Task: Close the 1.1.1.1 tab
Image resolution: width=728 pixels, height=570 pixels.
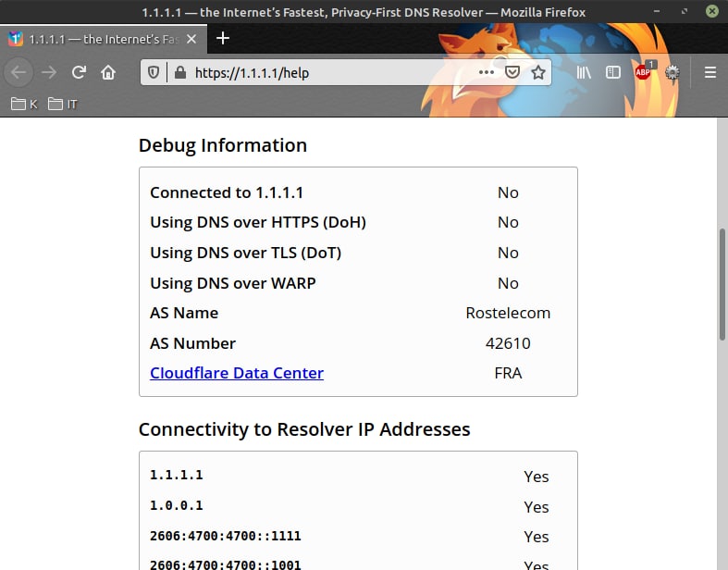Action: 191,39
